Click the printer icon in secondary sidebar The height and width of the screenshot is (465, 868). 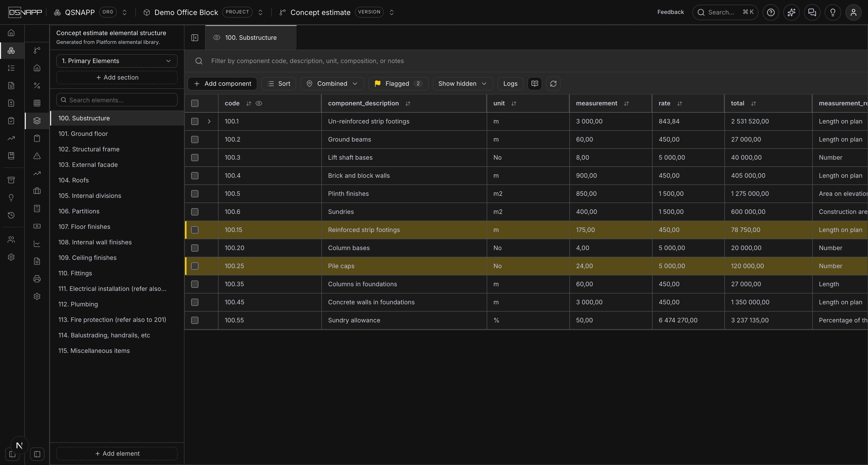(37, 279)
